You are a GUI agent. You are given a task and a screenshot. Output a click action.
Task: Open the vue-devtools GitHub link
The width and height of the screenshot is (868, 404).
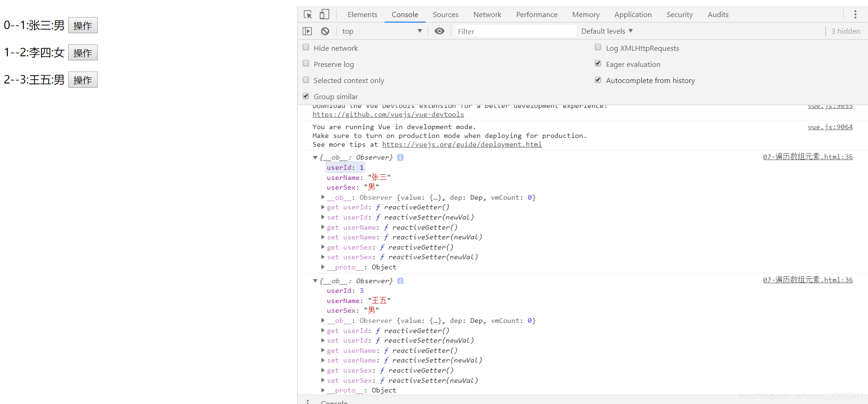[x=388, y=114]
